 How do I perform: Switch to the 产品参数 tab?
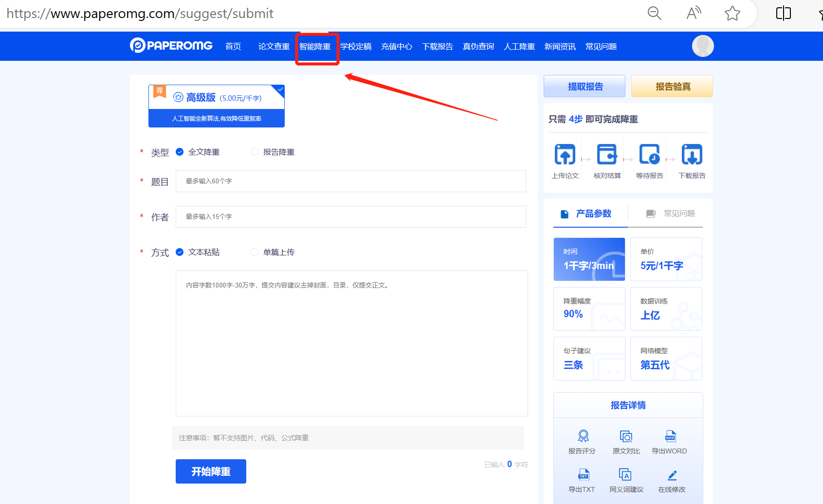click(590, 214)
